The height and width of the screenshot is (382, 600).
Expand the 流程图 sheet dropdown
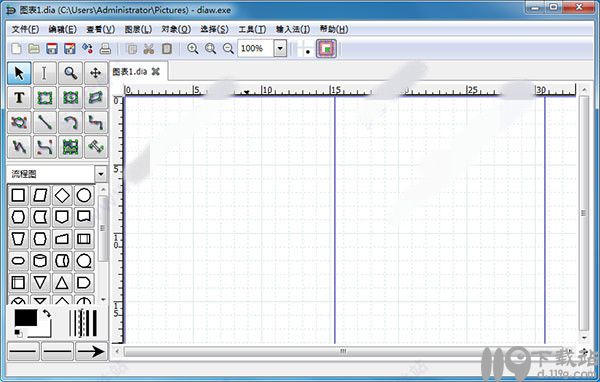[101, 174]
